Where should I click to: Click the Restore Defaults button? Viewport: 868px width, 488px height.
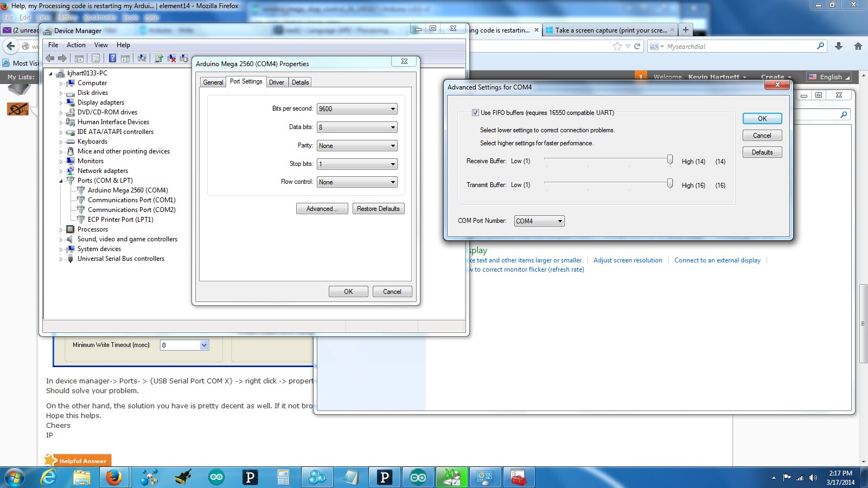378,209
